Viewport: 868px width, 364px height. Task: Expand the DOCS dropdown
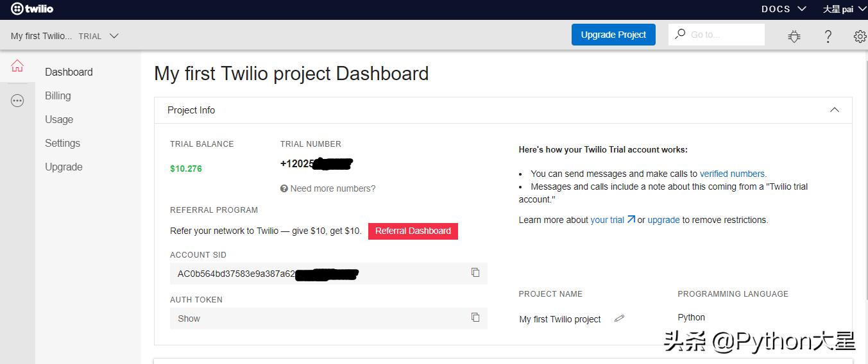(x=783, y=9)
